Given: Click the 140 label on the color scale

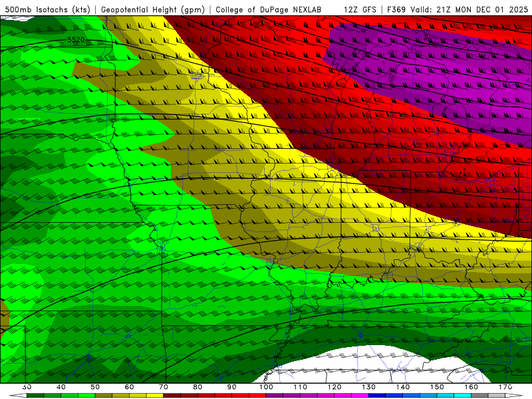Looking at the screenshot, I should point(403,387).
